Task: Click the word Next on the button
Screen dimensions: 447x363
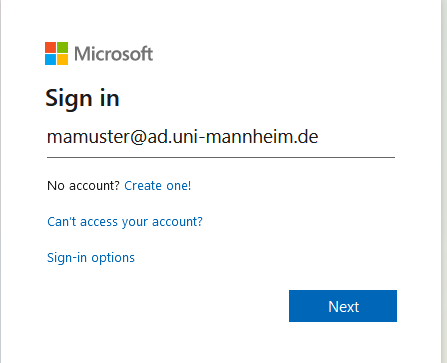Action: (x=344, y=307)
